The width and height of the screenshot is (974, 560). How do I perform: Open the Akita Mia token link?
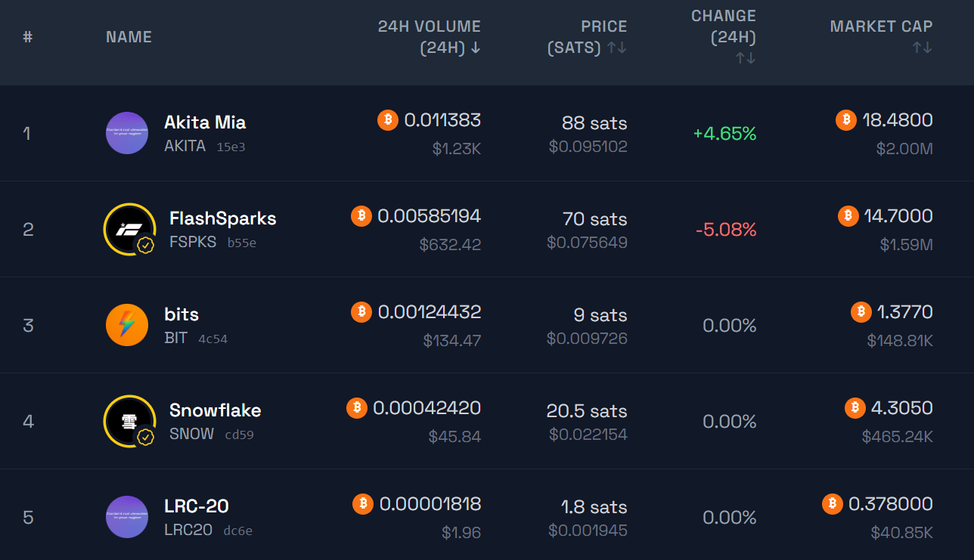(205, 122)
